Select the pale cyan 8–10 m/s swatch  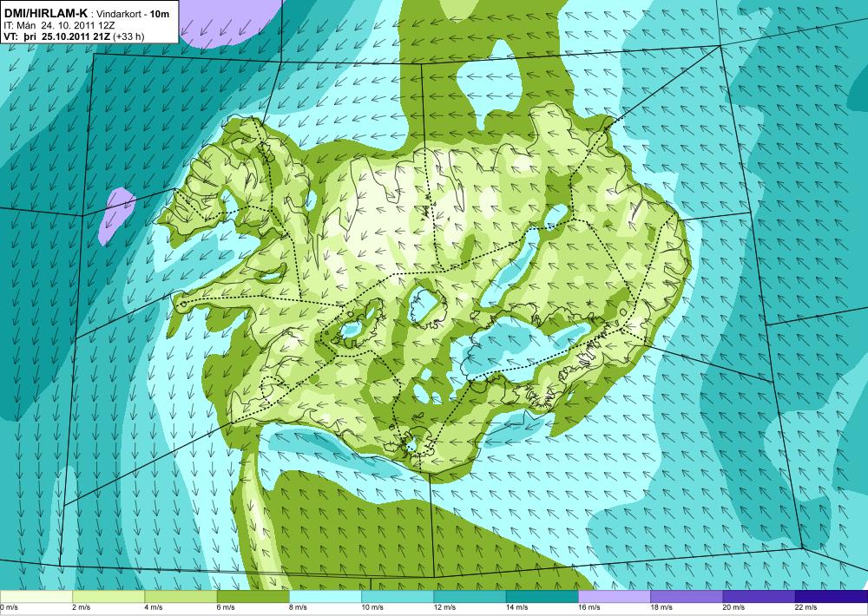(325, 597)
